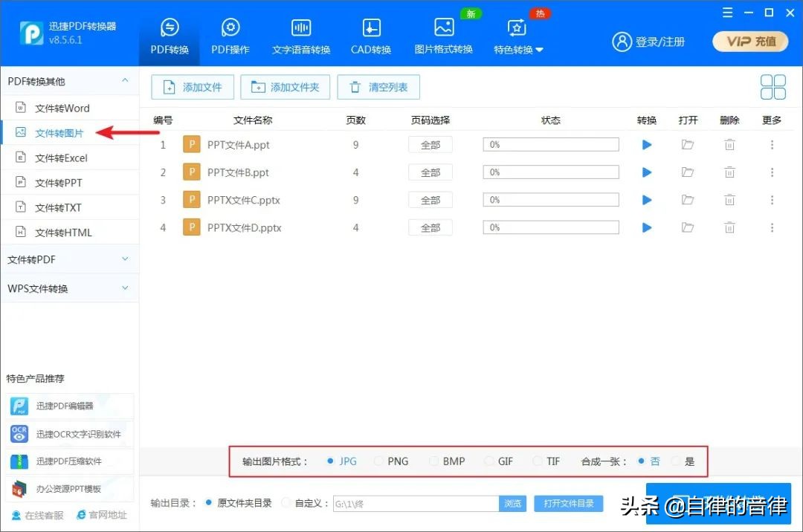Viewport: 803px width, 532px height.
Task: Open folder for PPTX文件C.pptx
Action: (687, 200)
